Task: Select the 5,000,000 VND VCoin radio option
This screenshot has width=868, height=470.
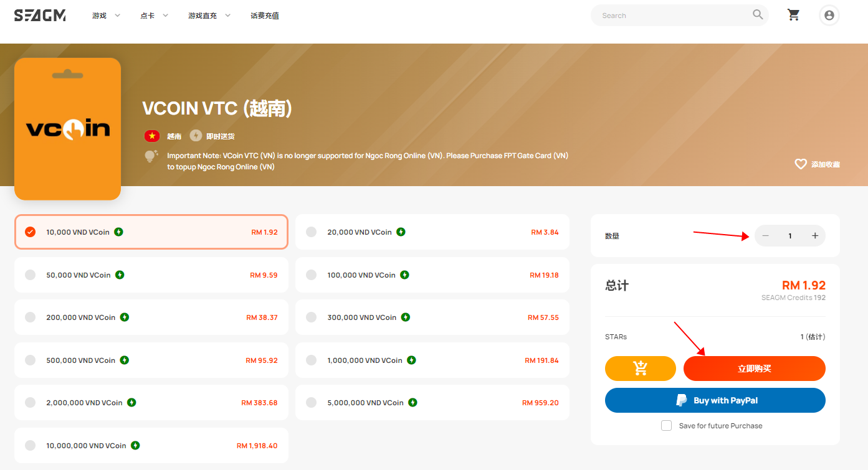Action: point(312,402)
